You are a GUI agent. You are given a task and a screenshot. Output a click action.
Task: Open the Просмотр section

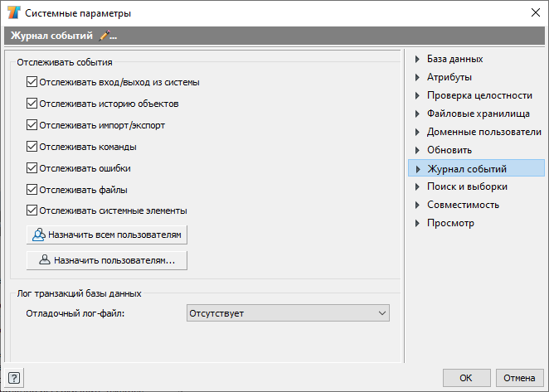[x=450, y=223]
